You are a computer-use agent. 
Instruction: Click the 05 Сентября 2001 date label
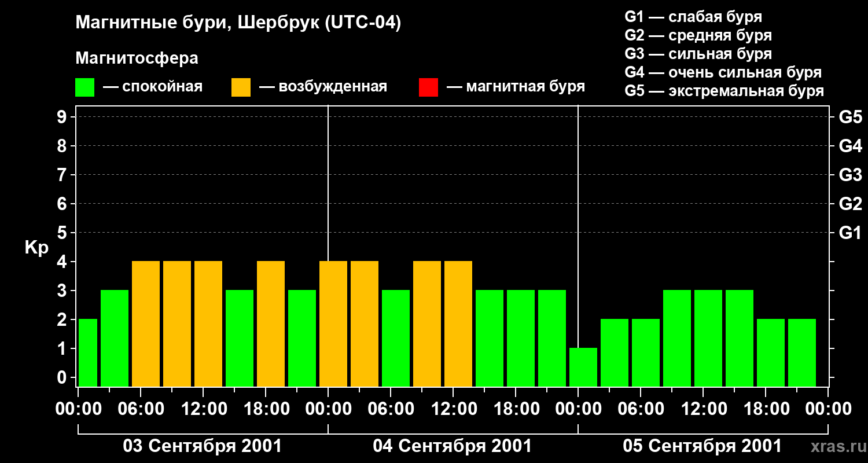click(703, 446)
